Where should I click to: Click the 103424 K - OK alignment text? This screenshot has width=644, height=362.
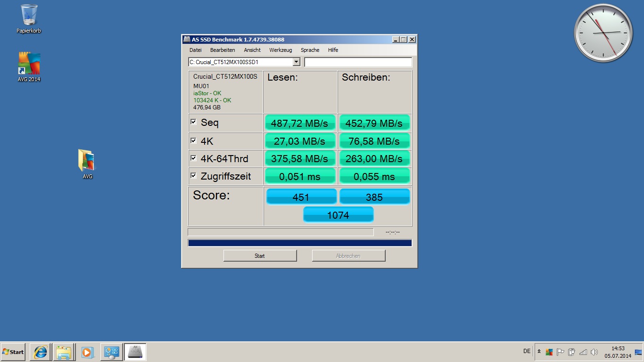click(x=212, y=100)
